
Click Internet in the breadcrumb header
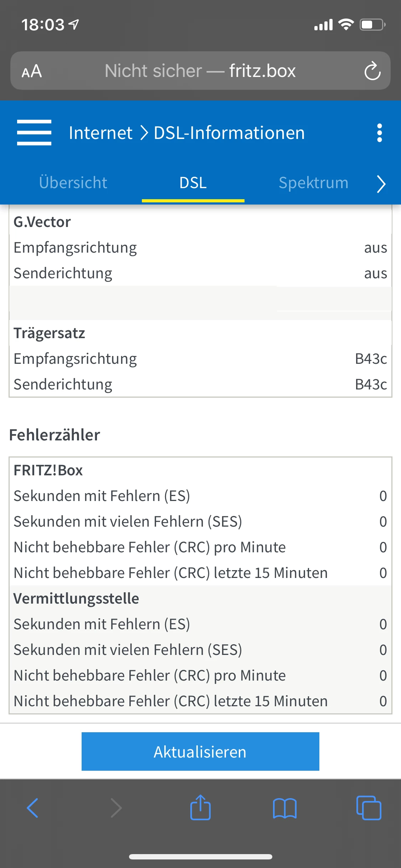coord(101,133)
